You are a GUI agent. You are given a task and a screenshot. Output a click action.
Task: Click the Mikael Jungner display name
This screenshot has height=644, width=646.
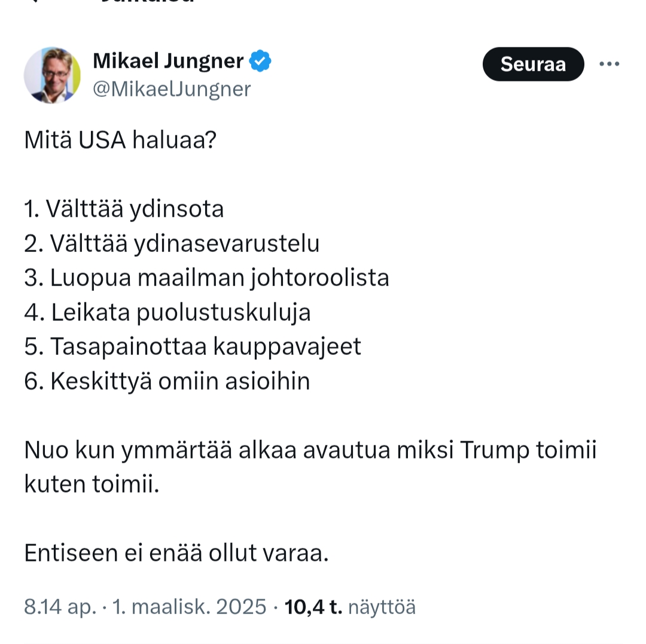click(169, 61)
